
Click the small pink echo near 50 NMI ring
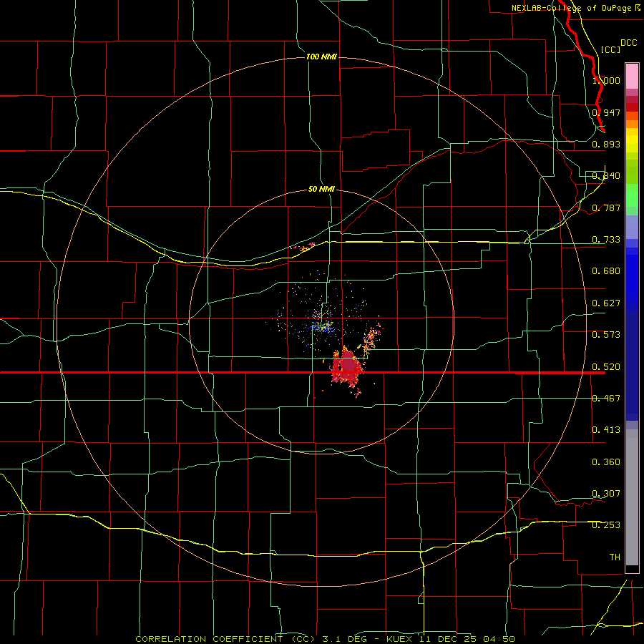(x=304, y=248)
